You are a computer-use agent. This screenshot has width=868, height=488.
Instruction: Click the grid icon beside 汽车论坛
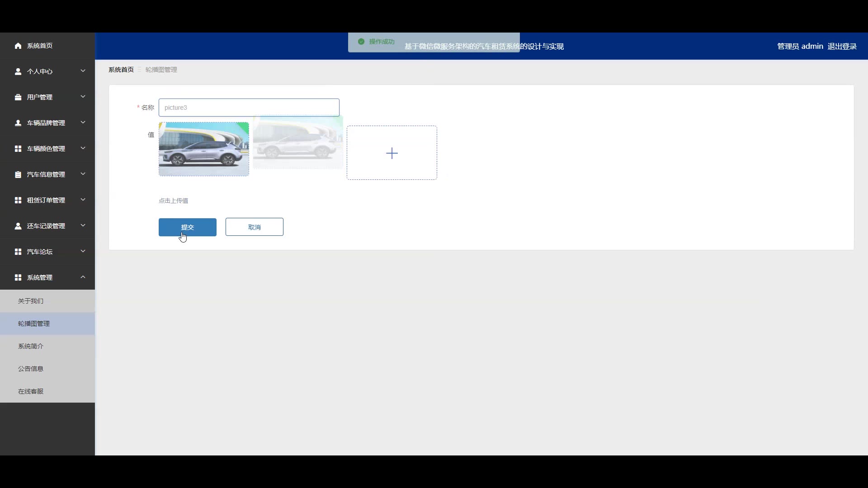tap(18, 252)
